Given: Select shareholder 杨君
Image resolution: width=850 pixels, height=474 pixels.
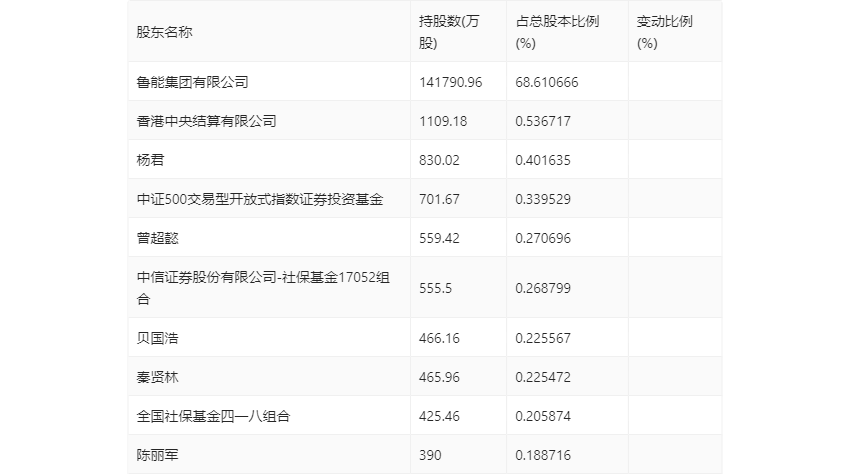Looking at the screenshot, I should [150, 160].
